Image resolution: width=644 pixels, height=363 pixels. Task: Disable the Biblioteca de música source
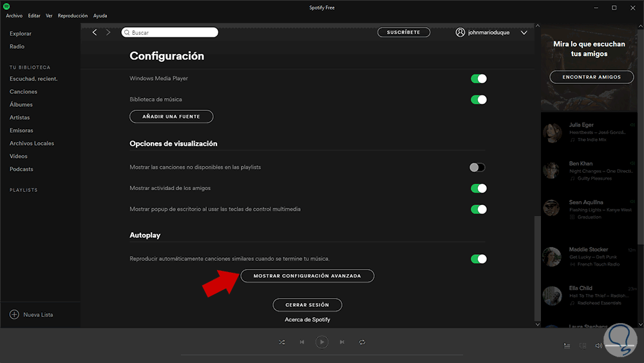tap(478, 99)
